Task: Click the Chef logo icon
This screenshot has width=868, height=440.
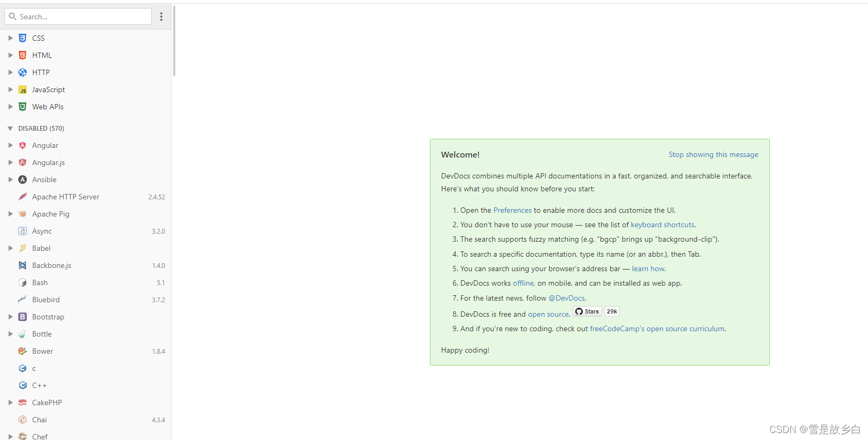Action: (x=23, y=436)
